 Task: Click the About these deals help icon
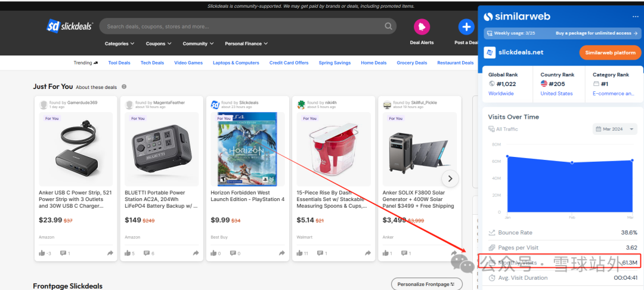coord(124,87)
